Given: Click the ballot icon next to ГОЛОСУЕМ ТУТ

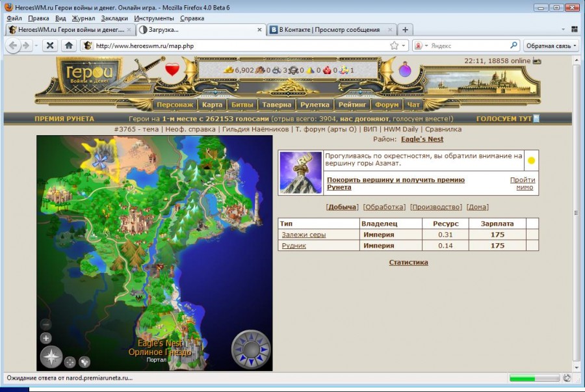Looking at the screenshot, I should [536, 118].
